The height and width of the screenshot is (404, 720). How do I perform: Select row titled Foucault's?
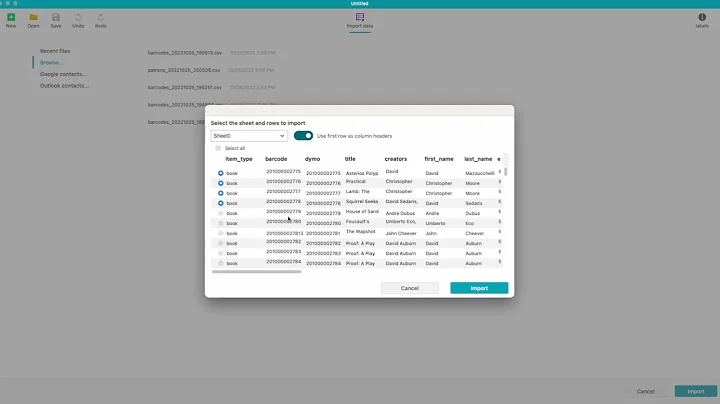[220, 223]
